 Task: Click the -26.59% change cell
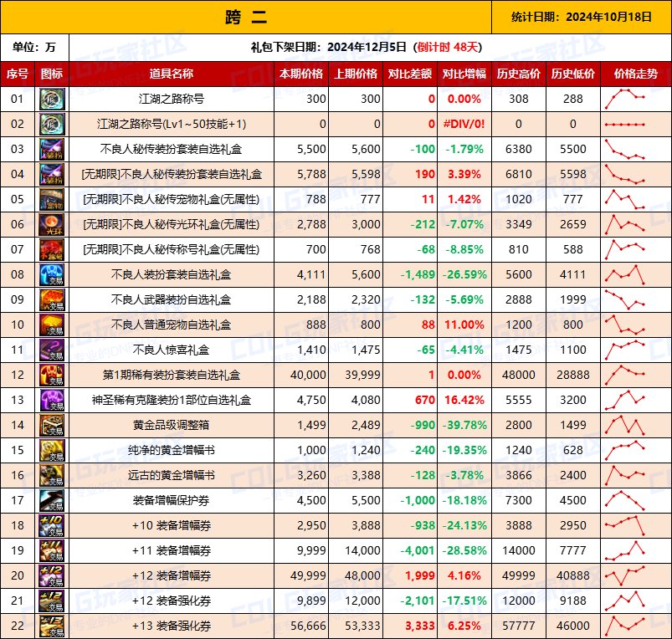point(464,274)
